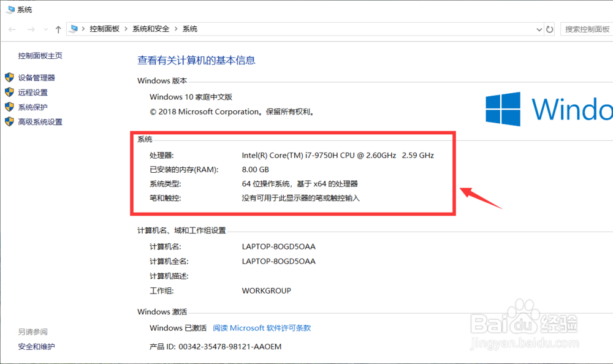Open 远程设置 via its shield icon
Screen dimensions: 613x364
[x=9, y=93]
